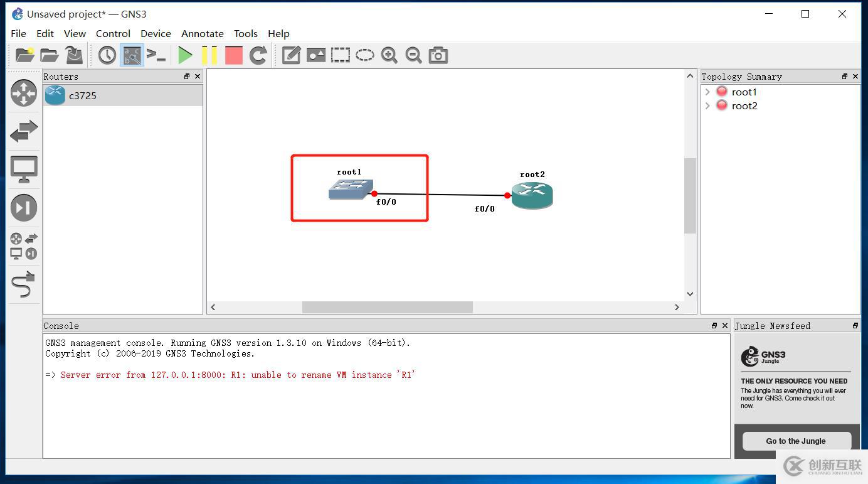Click the Go to the Jungle button

(x=796, y=441)
